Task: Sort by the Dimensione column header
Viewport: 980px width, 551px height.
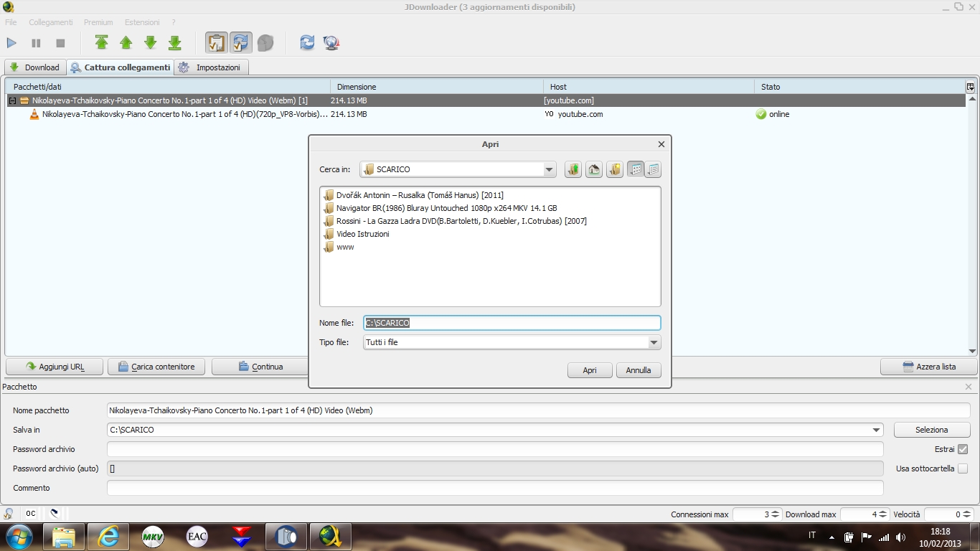Action: [437, 87]
